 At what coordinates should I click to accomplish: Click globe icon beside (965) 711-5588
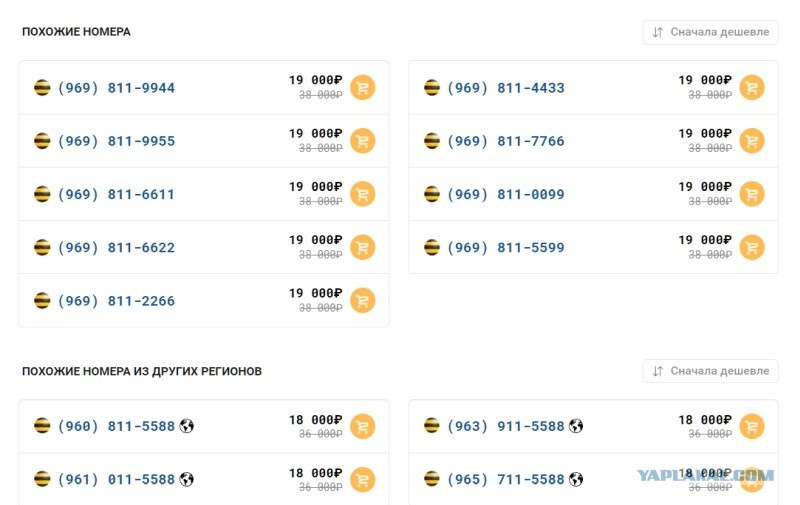click(576, 479)
